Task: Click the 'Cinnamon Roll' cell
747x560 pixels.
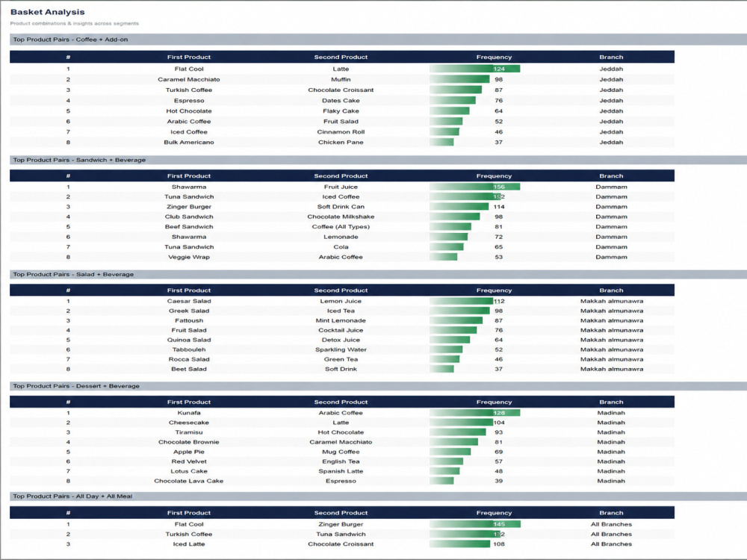Action: click(x=341, y=132)
